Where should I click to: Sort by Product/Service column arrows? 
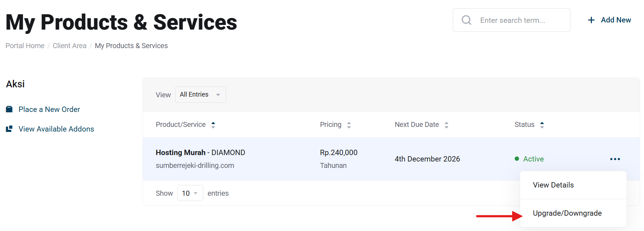click(x=213, y=125)
